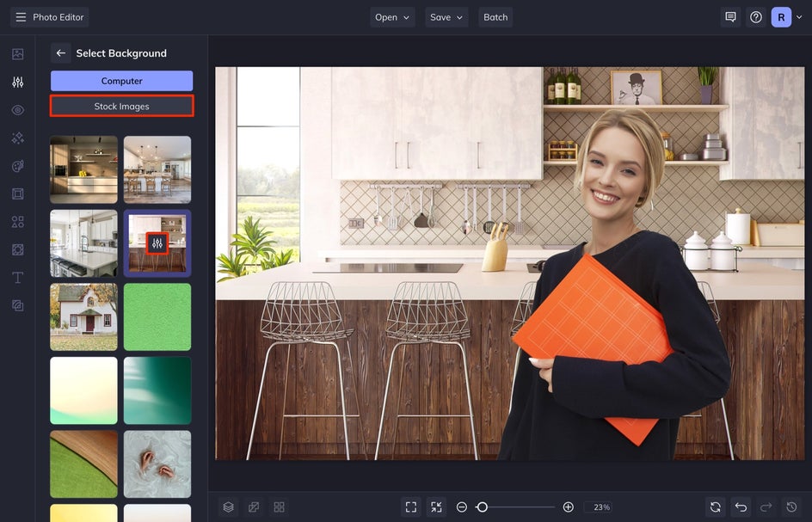
Task: Open the history clock icon
Action: point(792,507)
